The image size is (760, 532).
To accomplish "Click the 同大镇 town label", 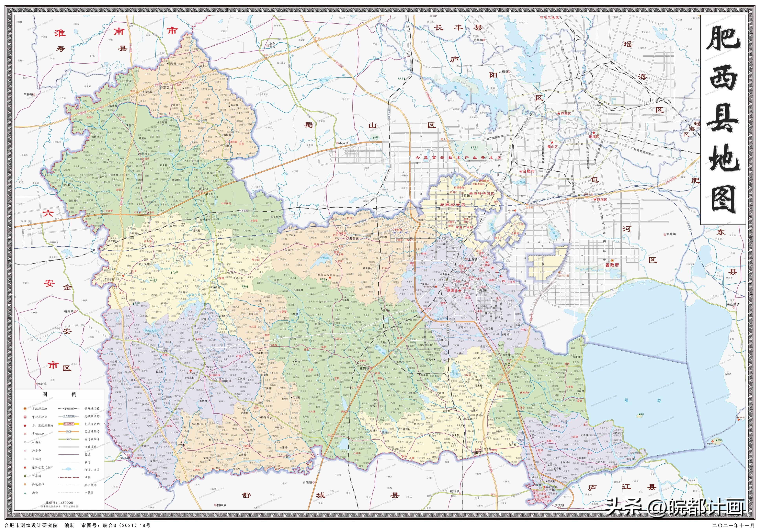I will point(559,505).
